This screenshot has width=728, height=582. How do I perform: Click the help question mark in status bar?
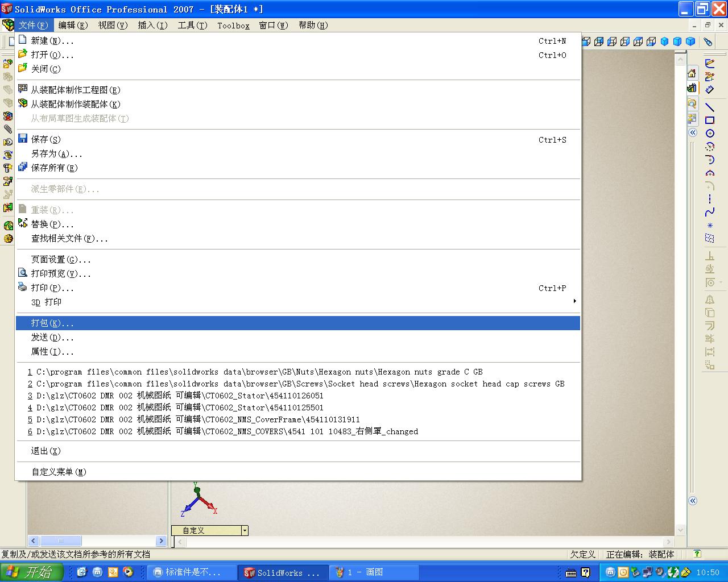click(x=697, y=554)
